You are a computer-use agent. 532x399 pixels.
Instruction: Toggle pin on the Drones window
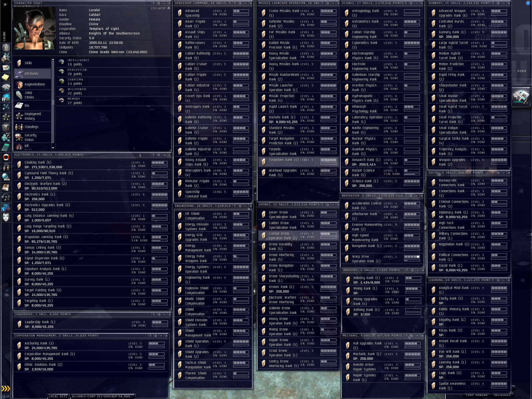[328, 205]
